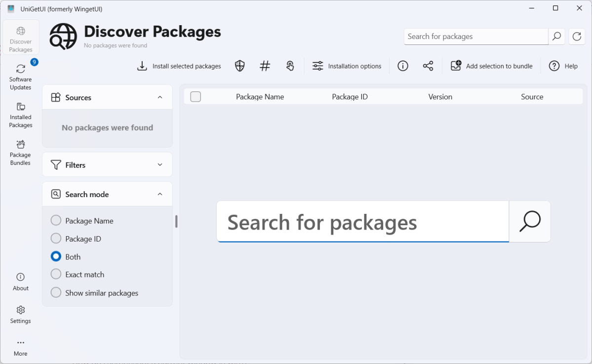Image resolution: width=592 pixels, height=364 pixels.
Task: Sort by Package ID column header
Action: click(350, 97)
